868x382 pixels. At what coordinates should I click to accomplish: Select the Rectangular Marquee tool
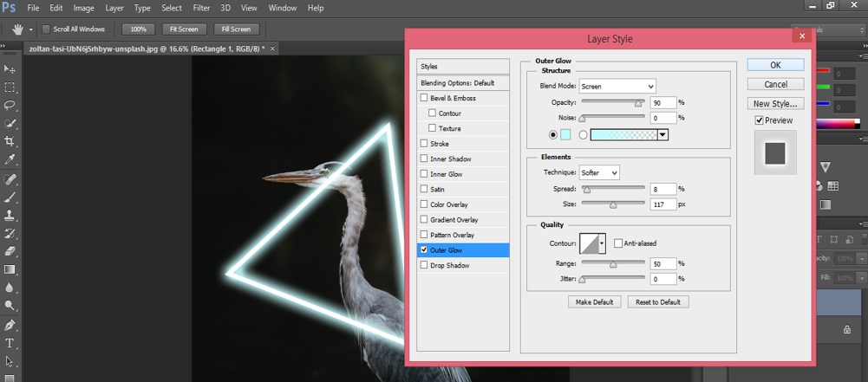click(10, 87)
